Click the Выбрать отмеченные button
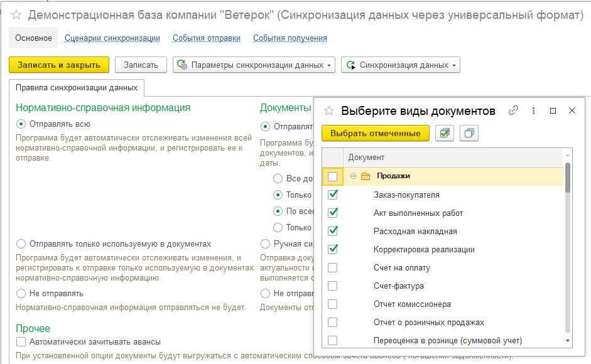Viewport: 591px width, 364px height. point(375,133)
